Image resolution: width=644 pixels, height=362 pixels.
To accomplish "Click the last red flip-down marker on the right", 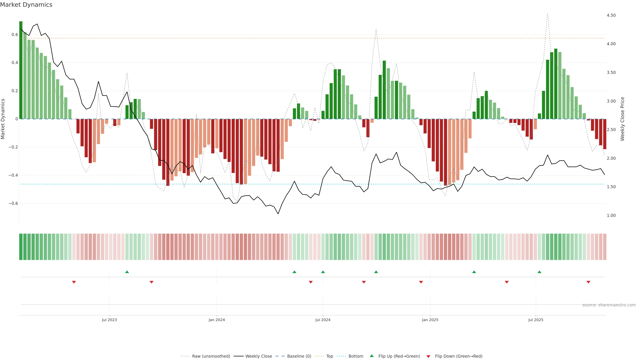I will pyautogui.click(x=588, y=282).
